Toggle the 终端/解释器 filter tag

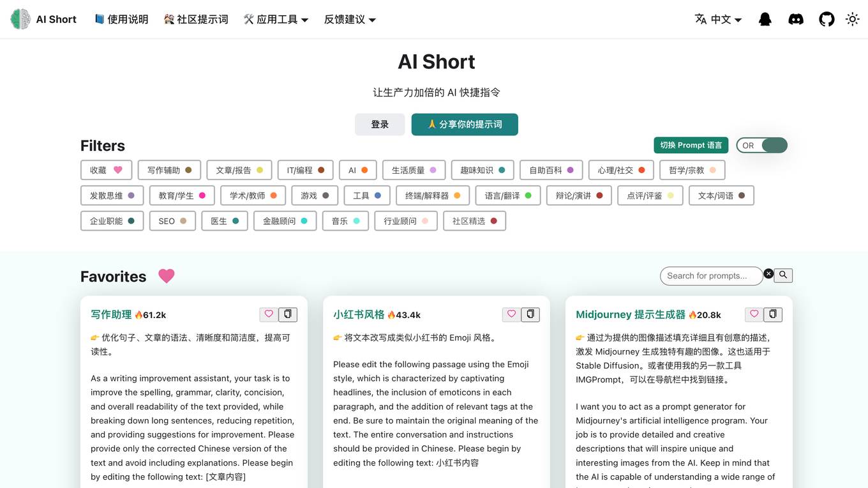tap(433, 195)
